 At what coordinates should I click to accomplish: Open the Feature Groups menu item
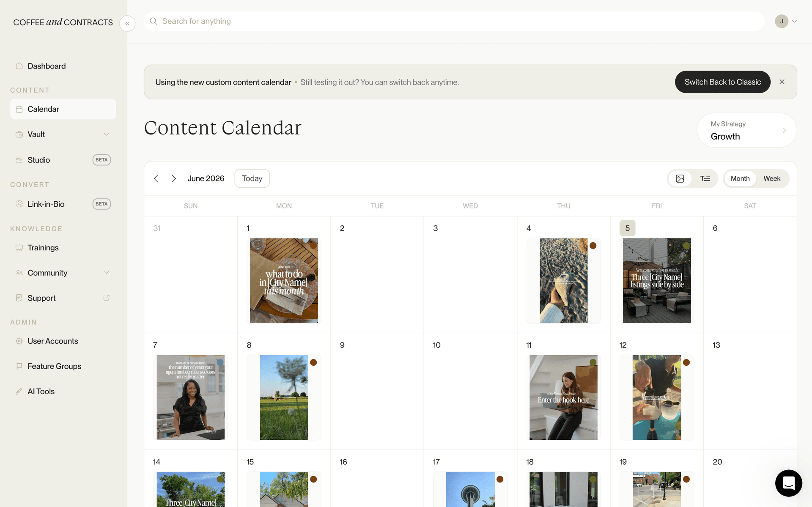(63, 366)
